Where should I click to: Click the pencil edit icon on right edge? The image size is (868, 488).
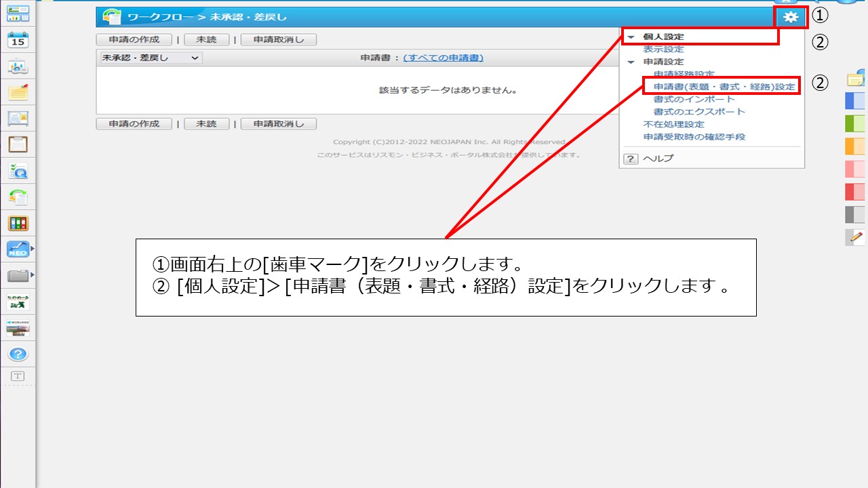[856, 237]
